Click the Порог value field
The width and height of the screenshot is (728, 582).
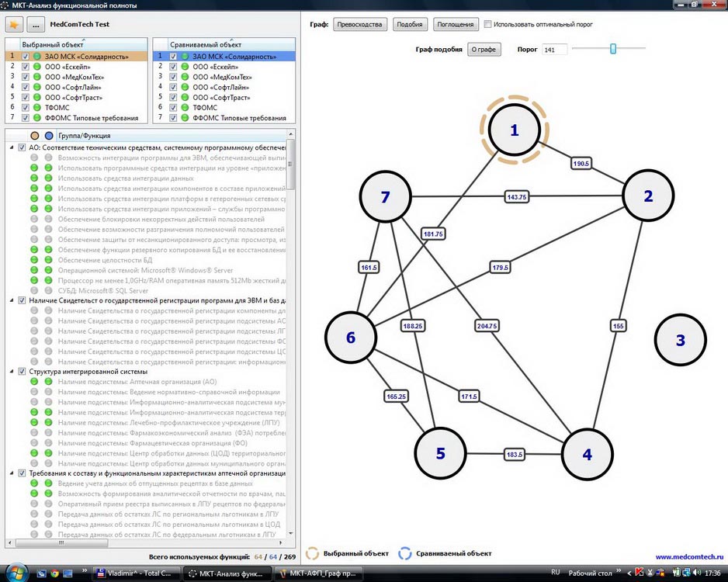pyautogui.click(x=554, y=50)
